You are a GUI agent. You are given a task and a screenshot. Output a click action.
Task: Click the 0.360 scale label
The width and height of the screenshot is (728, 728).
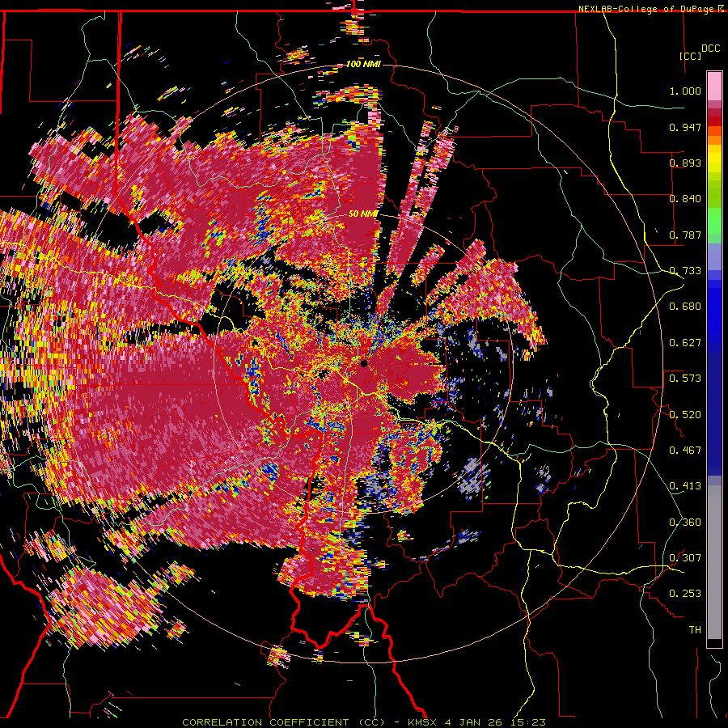(x=685, y=523)
